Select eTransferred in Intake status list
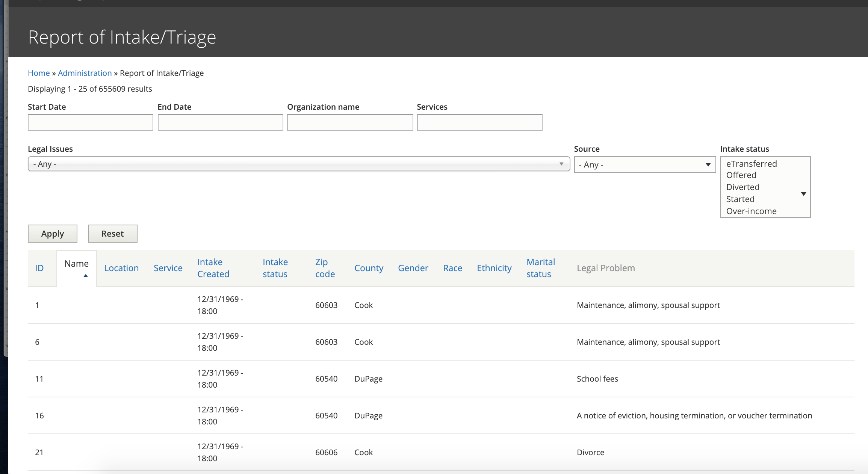 click(752, 164)
